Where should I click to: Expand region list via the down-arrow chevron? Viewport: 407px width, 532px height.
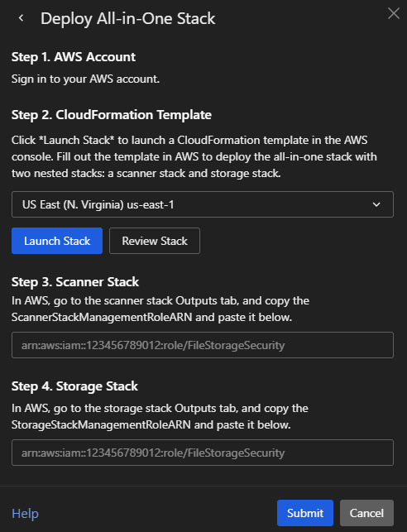[x=376, y=204]
